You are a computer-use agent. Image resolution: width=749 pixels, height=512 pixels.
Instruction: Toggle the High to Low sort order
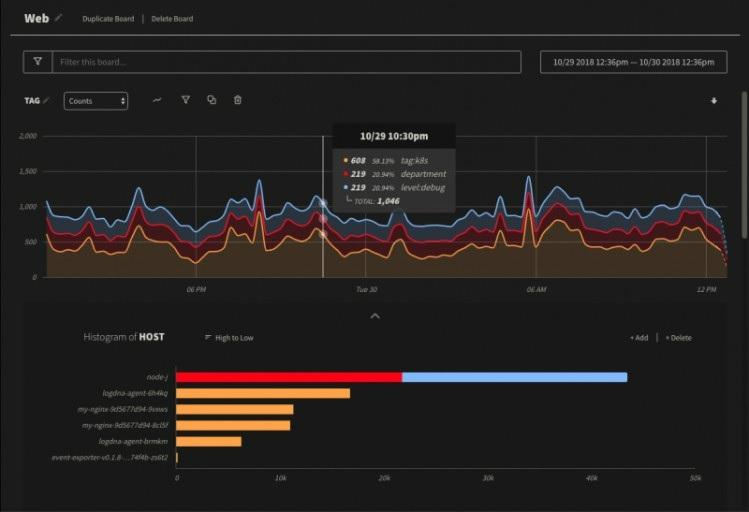[229, 338]
